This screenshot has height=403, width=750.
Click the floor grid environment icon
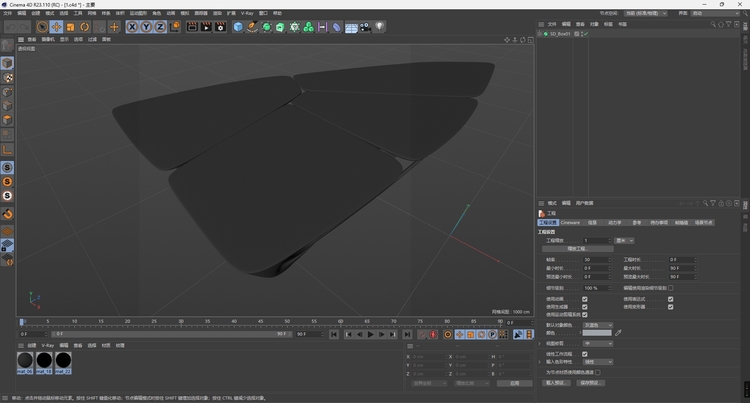351,27
